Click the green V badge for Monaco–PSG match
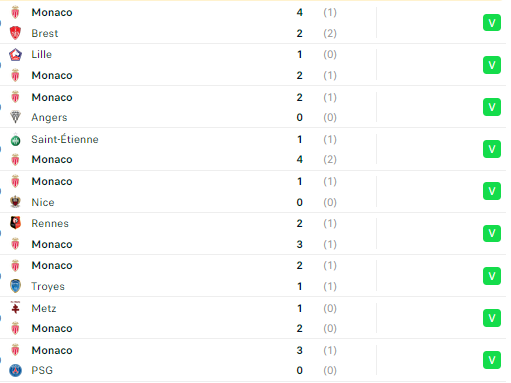This screenshot has height=383, width=511. pos(492,360)
